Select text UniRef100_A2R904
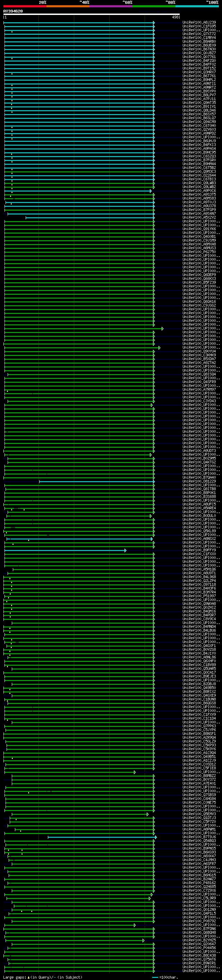This screenshot has width=222, height=980. pos(199,737)
